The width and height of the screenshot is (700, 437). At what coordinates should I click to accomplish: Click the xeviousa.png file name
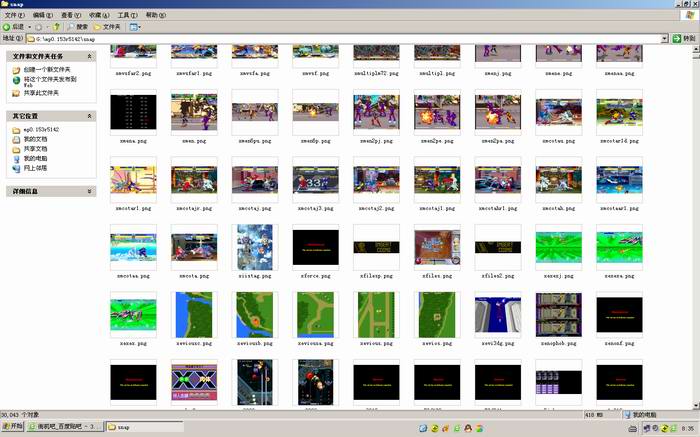(x=316, y=344)
